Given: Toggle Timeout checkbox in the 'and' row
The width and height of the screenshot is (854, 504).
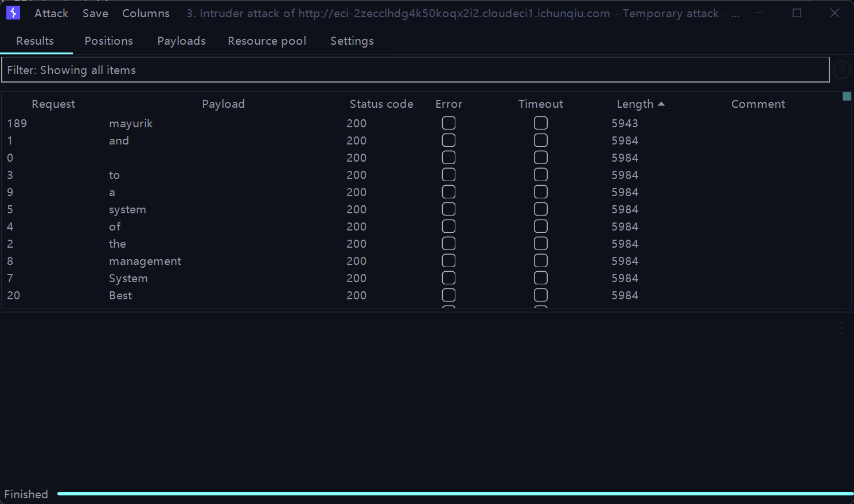Looking at the screenshot, I should click(540, 140).
